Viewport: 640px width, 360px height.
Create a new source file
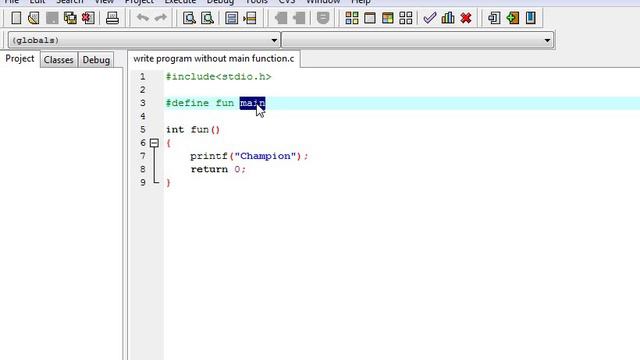coord(16,18)
